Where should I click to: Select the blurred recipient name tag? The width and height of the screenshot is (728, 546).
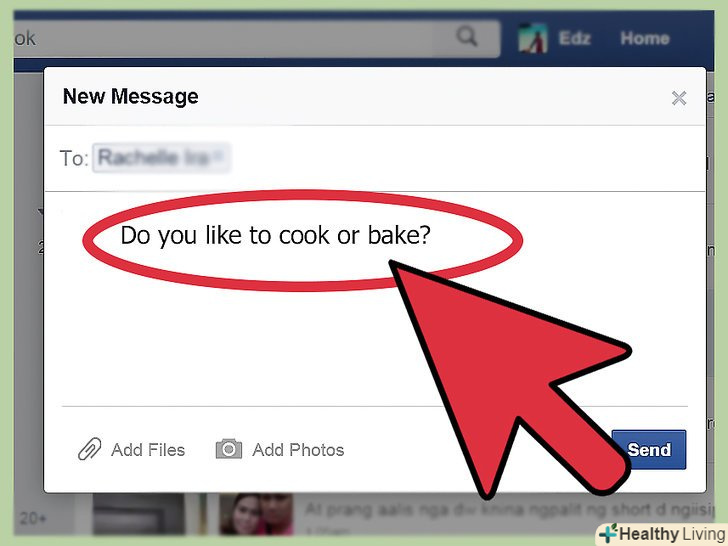coord(161,158)
